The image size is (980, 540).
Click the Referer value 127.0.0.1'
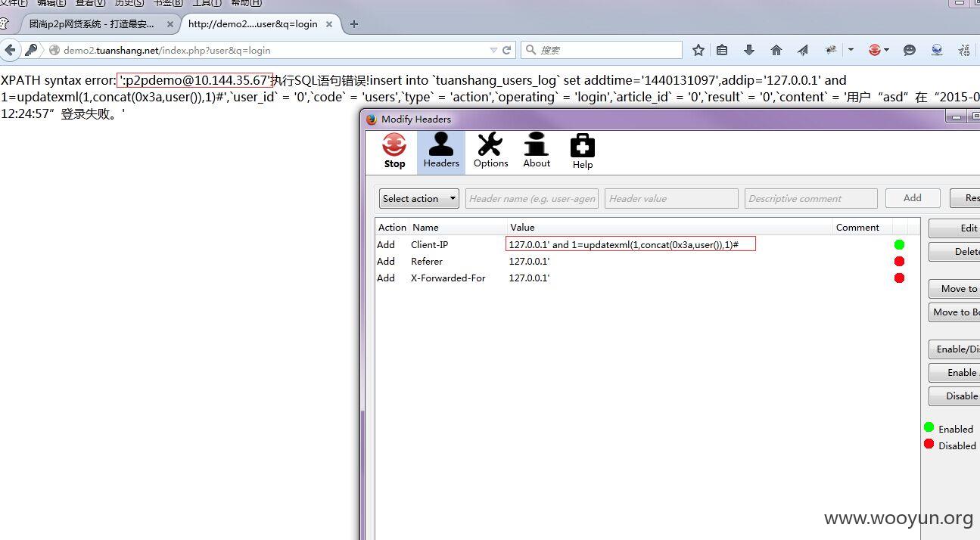[x=529, y=261]
